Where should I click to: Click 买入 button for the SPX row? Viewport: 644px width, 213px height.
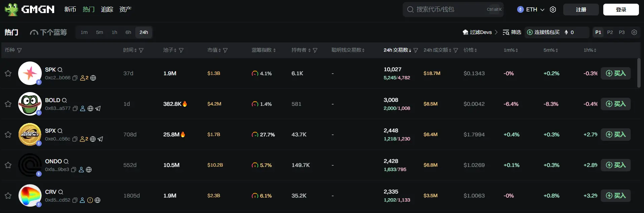tap(615, 134)
